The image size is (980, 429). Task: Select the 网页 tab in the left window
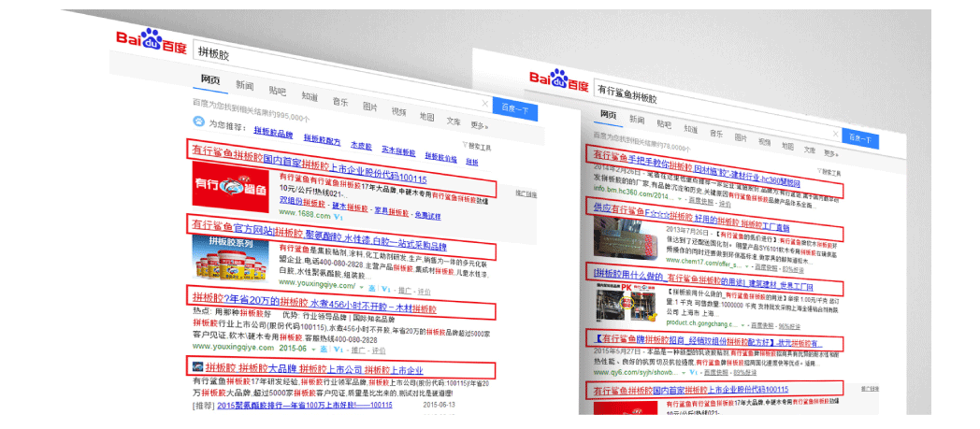tap(210, 80)
